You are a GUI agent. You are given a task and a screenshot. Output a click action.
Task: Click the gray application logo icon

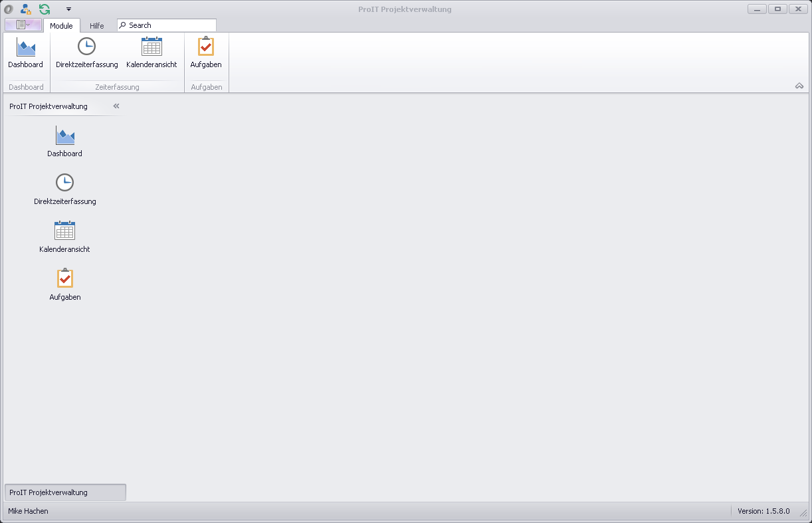pyautogui.click(x=9, y=9)
